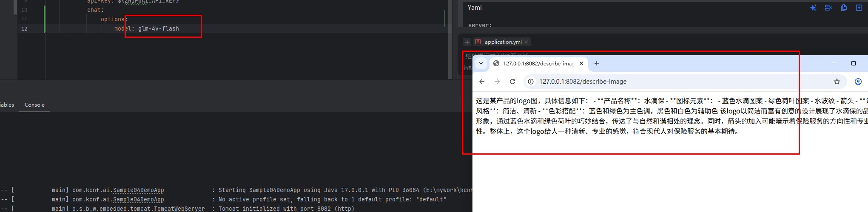Close the describe-image browser tab

click(581, 63)
